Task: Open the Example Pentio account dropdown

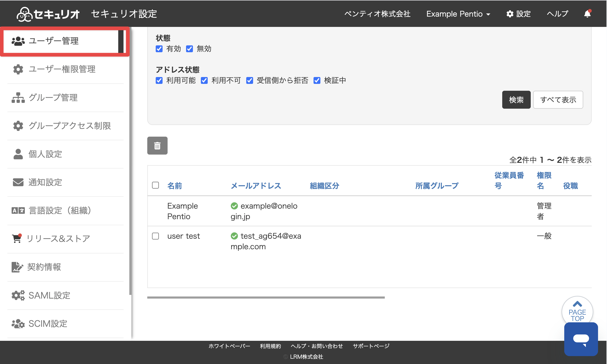Action: (458, 14)
